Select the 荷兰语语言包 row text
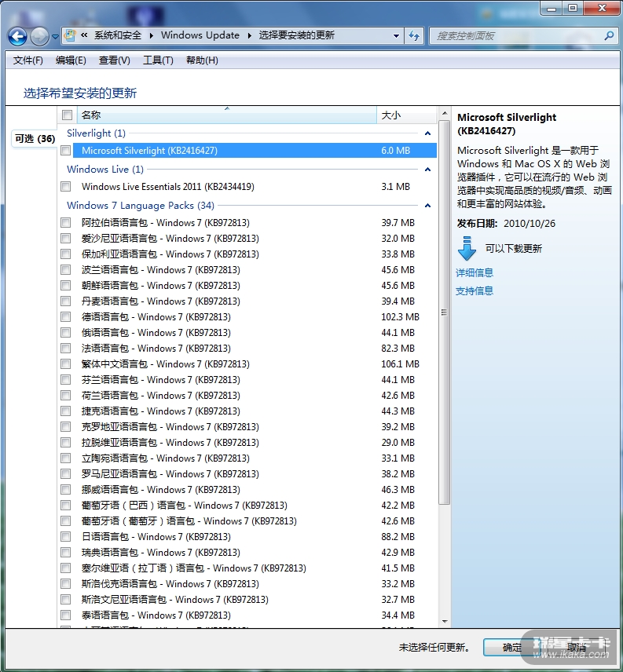This screenshot has height=672, width=623. coord(161,395)
